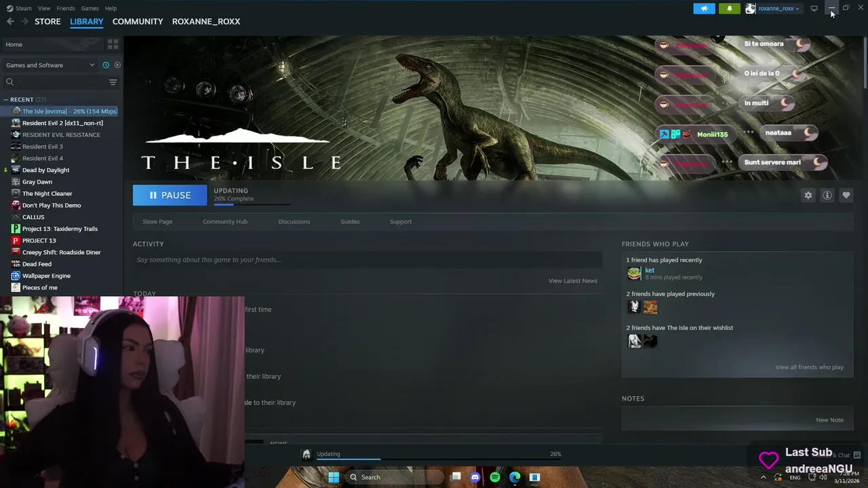The image size is (868, 488).
Task: Open the Support link
Action: [x=401, y=222]
